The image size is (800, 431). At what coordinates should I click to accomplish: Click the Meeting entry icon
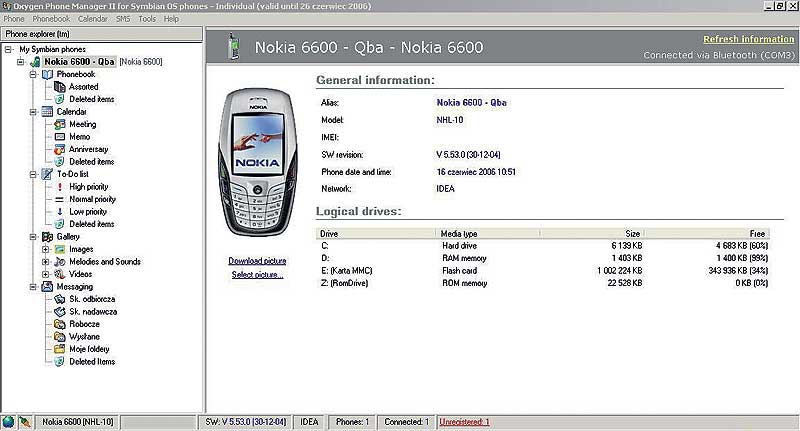tap(60, 124)
